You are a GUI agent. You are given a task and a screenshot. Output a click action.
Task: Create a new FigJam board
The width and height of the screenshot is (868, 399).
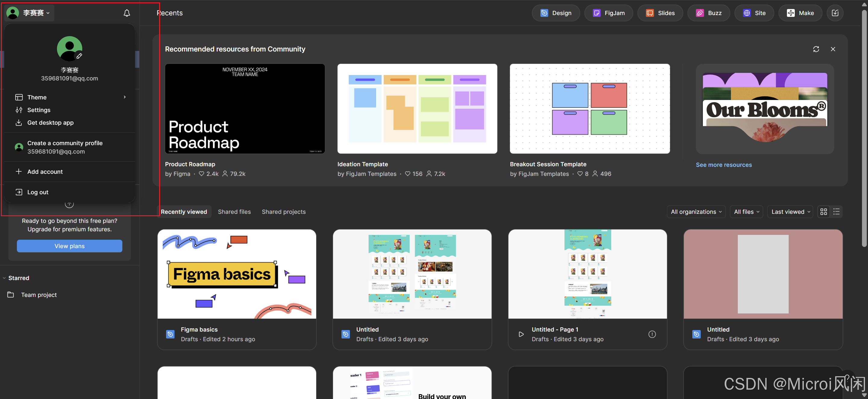608,13
